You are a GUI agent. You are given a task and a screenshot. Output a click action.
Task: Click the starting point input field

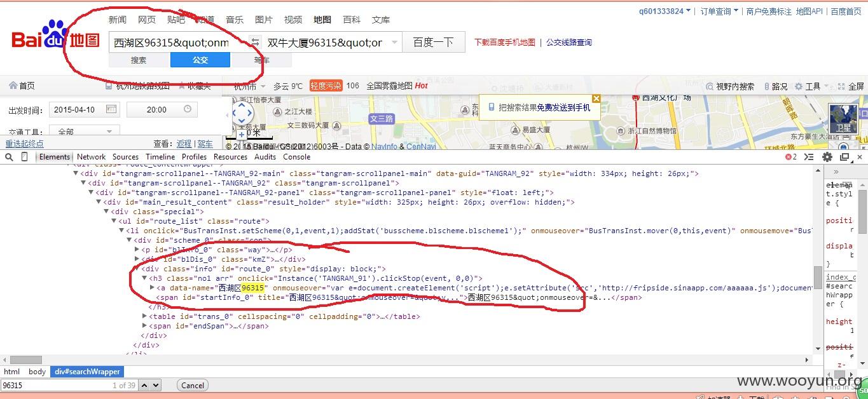tap(178, 43)
